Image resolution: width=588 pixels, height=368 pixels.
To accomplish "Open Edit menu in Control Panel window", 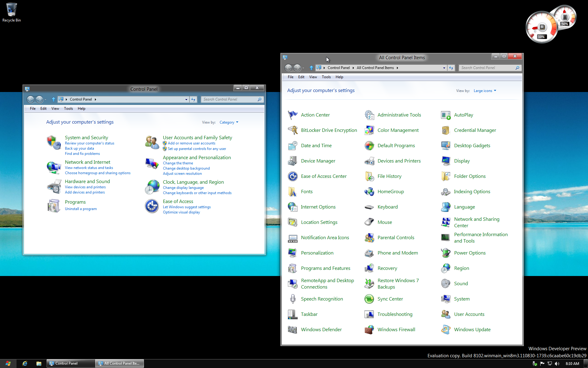I will pyautogui.click(x=43, y=109).
